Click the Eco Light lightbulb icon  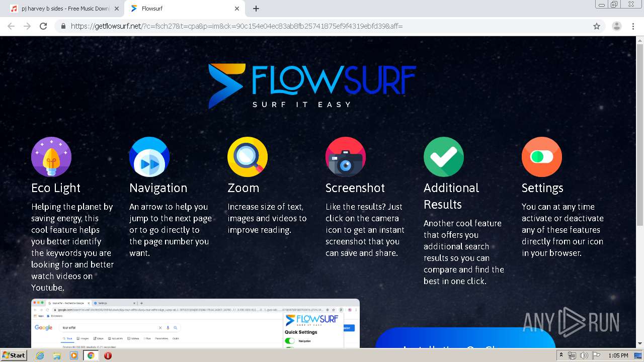click(x=51, y=157)
